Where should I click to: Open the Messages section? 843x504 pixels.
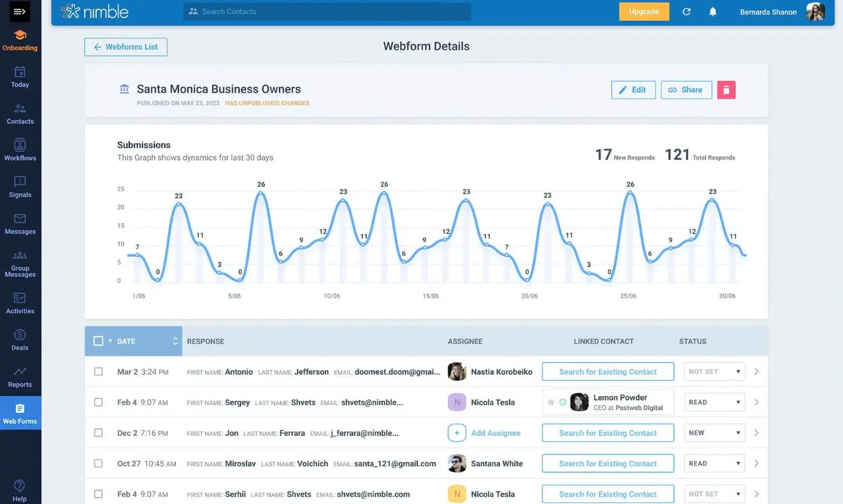point(20,224)
